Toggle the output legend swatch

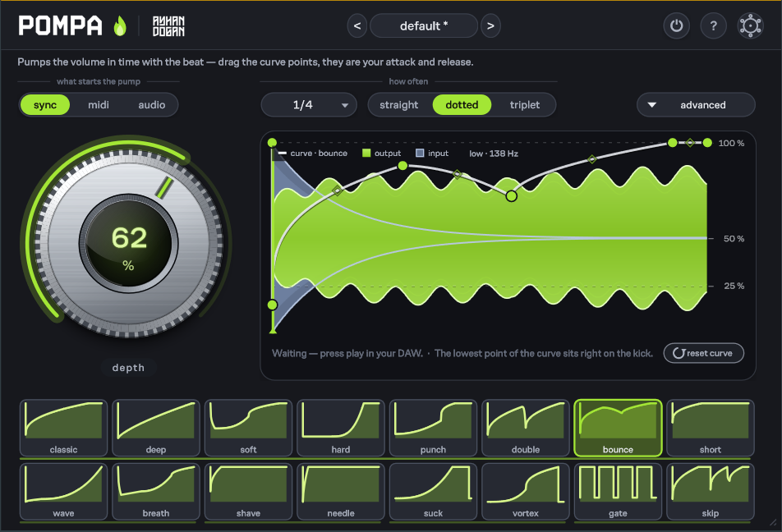(366, 153)
